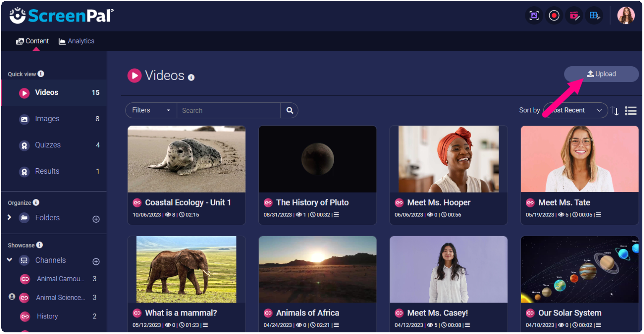
Task: Switch to list view layout
Action: point(631,110)
